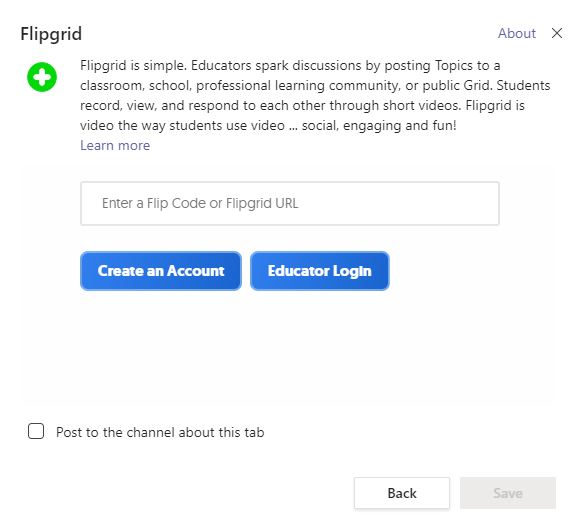The height and width of the screenshot is (531, 575).
Task: Follow the Learn more link
Action: pyautogui.click(x=115, y=146)
